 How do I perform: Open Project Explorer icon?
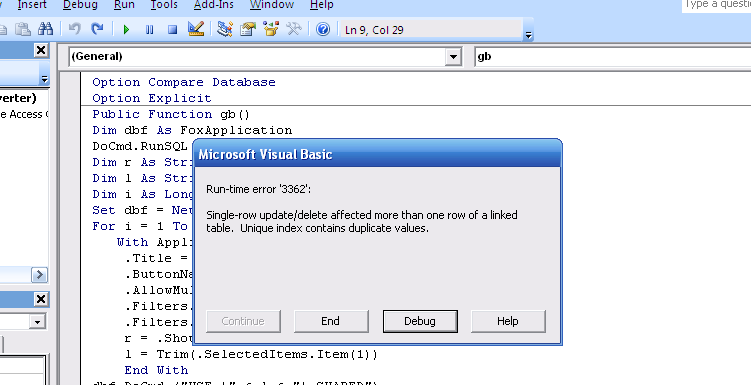[224, 30]
